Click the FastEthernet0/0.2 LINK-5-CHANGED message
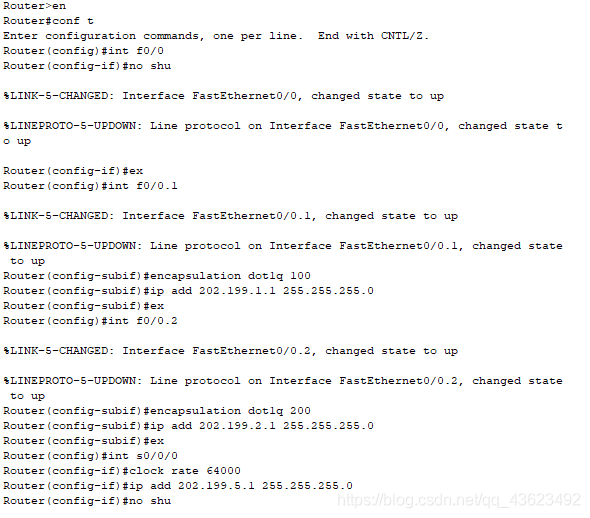This screenshot has width=590, height=518. [231, 351]
